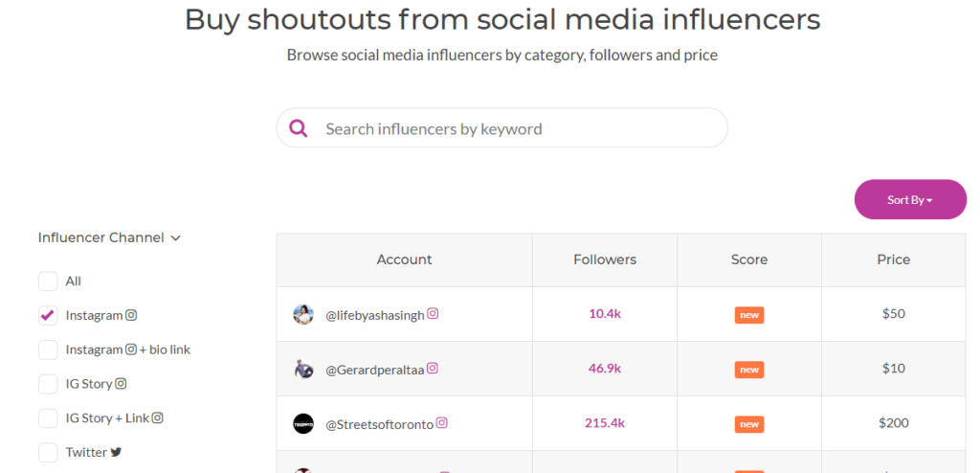Open @lifebyashasingh profile avatar
Viewport: 980px width, 473px height.
pos(303,314)
